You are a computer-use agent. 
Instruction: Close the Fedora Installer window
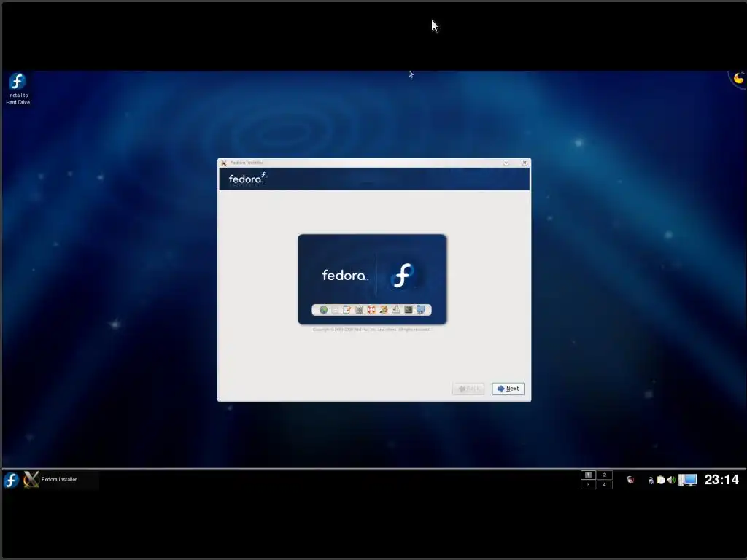click(x=524, y=163)
